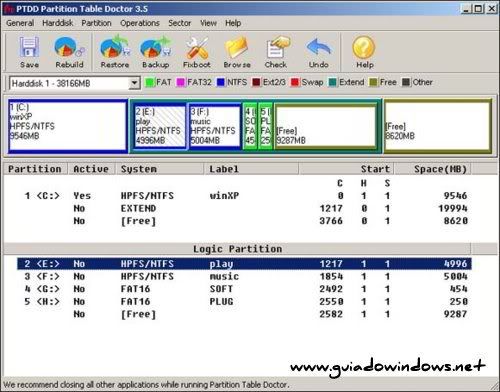The image size is (500, 392).
Task: Click the Partition column header
Action: pyautogui.click(x=35, y=169)
